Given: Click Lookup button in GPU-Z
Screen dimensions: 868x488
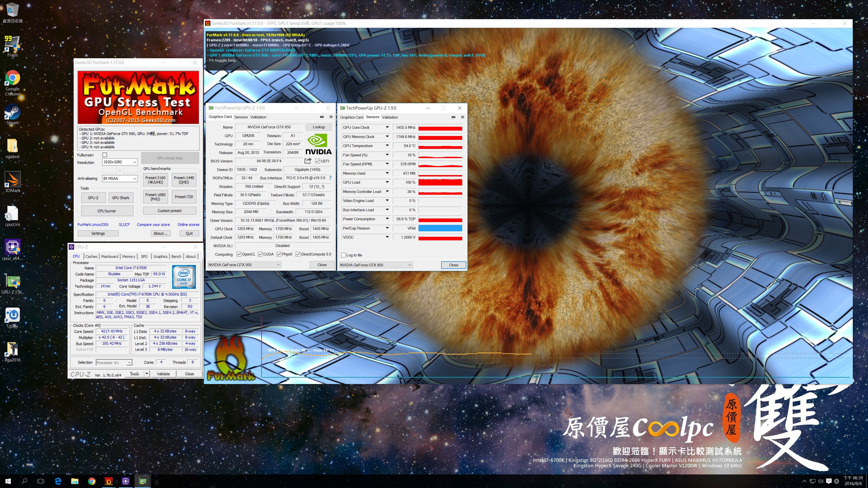Looking at the screenshot, I should (x=318, y=127).
